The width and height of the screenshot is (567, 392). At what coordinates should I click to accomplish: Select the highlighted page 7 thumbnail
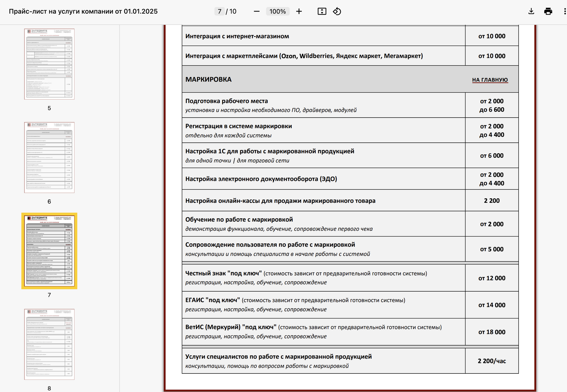49,251
